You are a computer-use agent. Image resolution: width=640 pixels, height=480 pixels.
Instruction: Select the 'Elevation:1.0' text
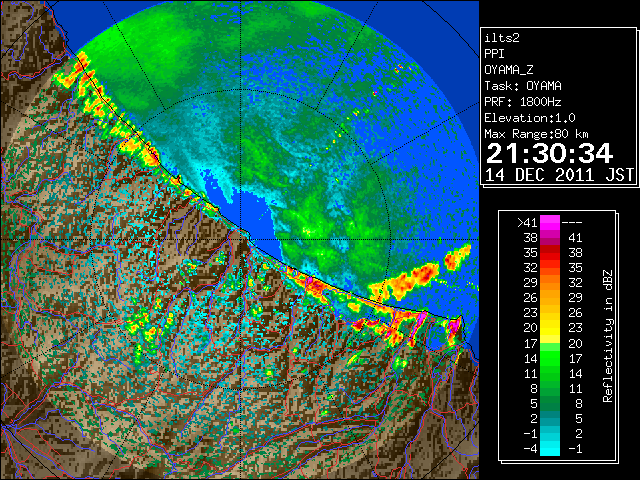click(530, 118)
